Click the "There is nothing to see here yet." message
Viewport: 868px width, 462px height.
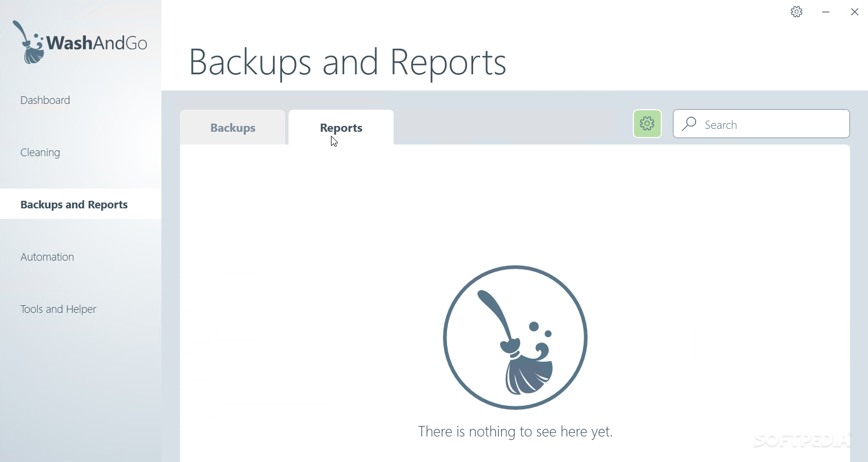coord(516,431)
